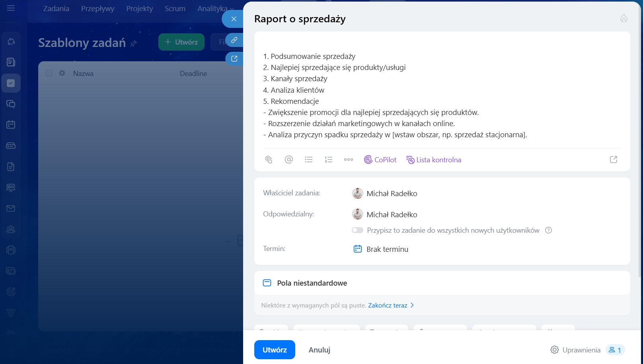The height and width of the screenshot is (364, 643).
Task: Toggle assign task to all new users
Action: 357,230
